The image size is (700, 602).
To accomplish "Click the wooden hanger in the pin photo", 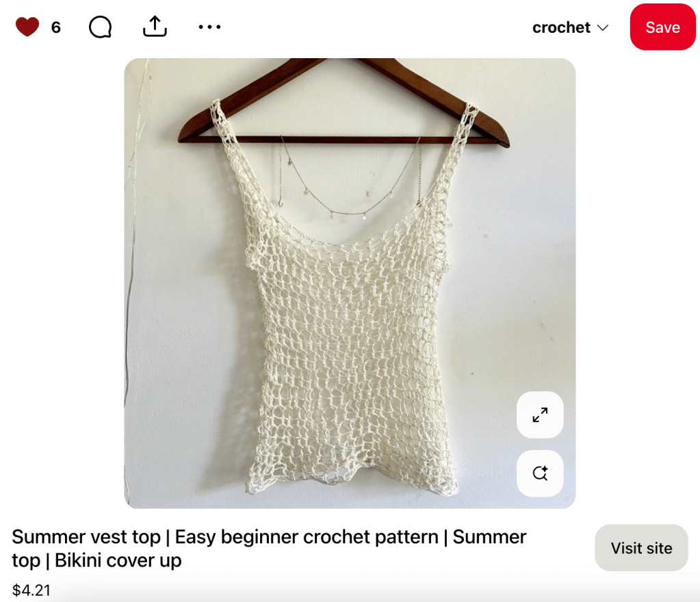I will click(x=343, y=103).
